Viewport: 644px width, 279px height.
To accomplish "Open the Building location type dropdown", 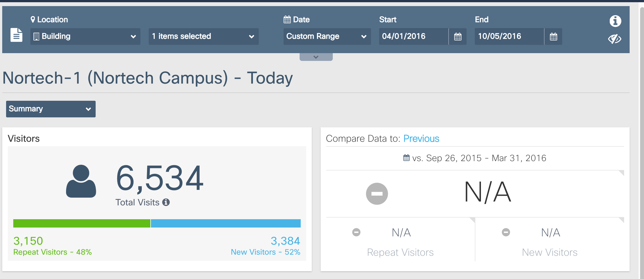I will (85, 37).
